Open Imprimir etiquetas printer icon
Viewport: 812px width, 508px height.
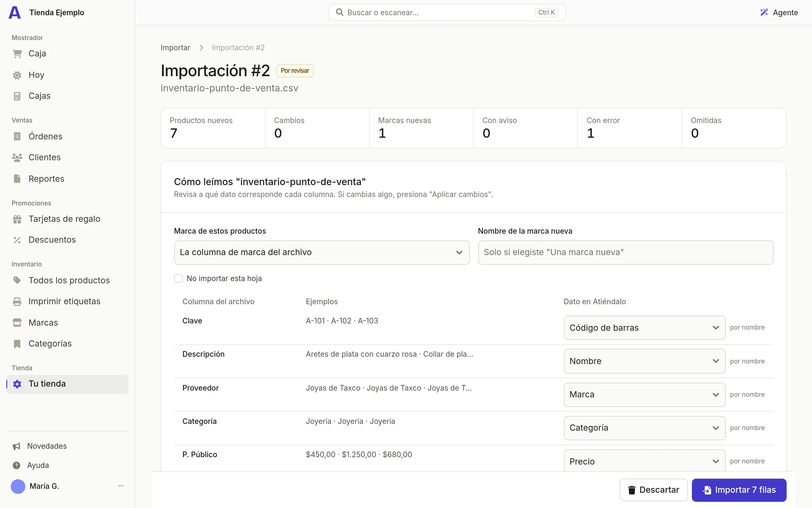coord(17,301)
